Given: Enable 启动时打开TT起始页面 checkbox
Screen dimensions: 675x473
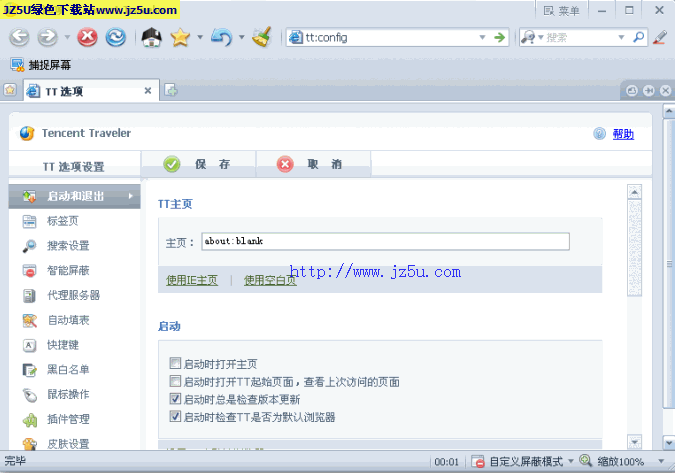Looking at the screenshot, I should point(175,381).
